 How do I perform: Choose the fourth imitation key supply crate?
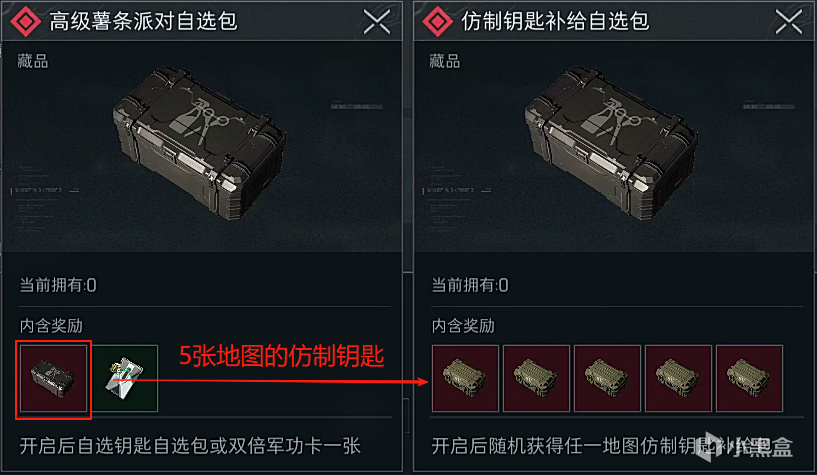[x=678, y=379]
